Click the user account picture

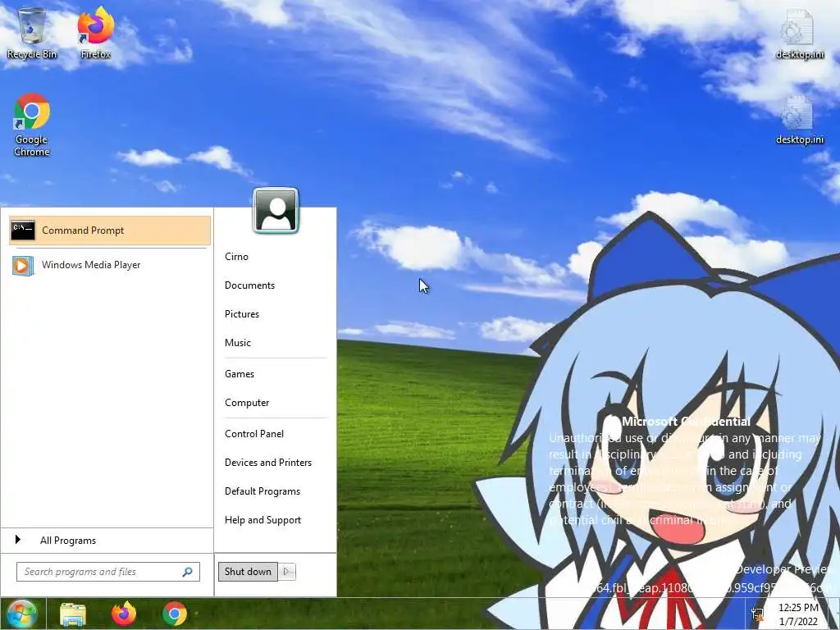(x=276, y=211)
